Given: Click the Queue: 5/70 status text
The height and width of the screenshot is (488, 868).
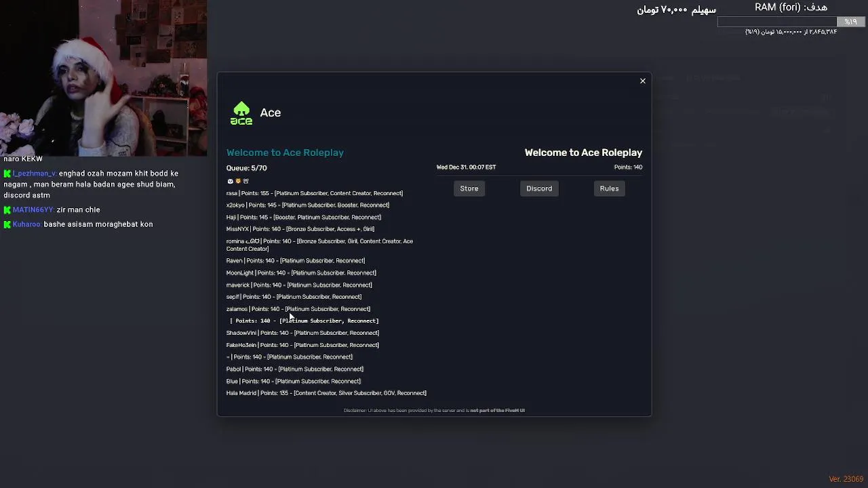Looking at the screenshot, I should [x=247, y=168].
